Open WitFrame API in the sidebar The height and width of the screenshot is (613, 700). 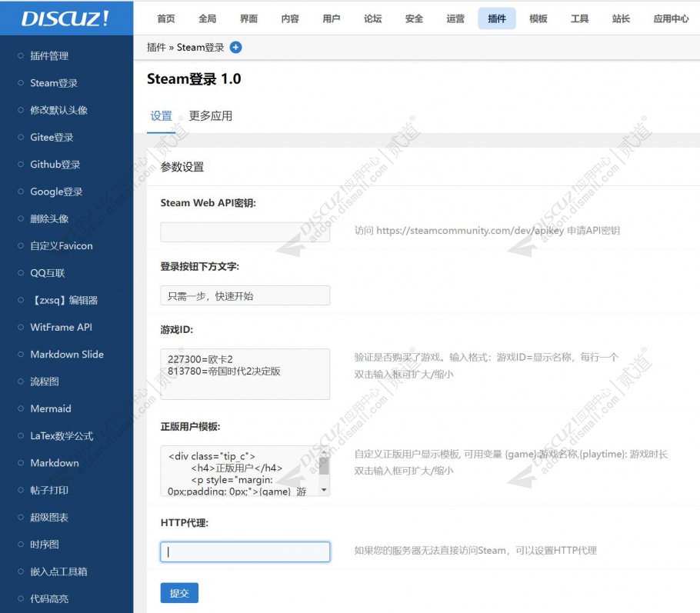62,327
